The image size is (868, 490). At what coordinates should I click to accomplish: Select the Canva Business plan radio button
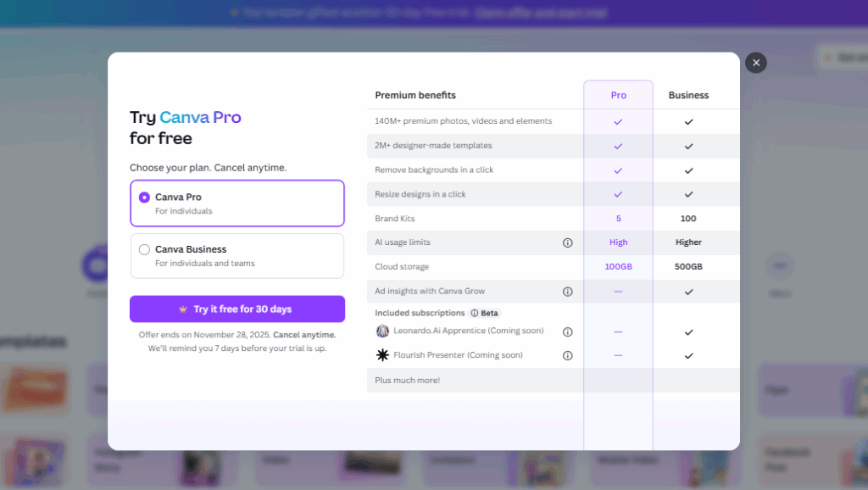click(142, 249)
